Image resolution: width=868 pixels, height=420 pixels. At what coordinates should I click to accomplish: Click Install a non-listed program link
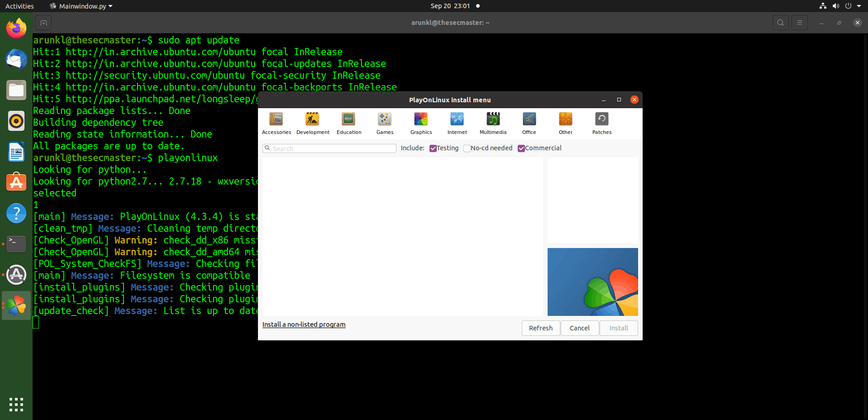tap(304, 325)
